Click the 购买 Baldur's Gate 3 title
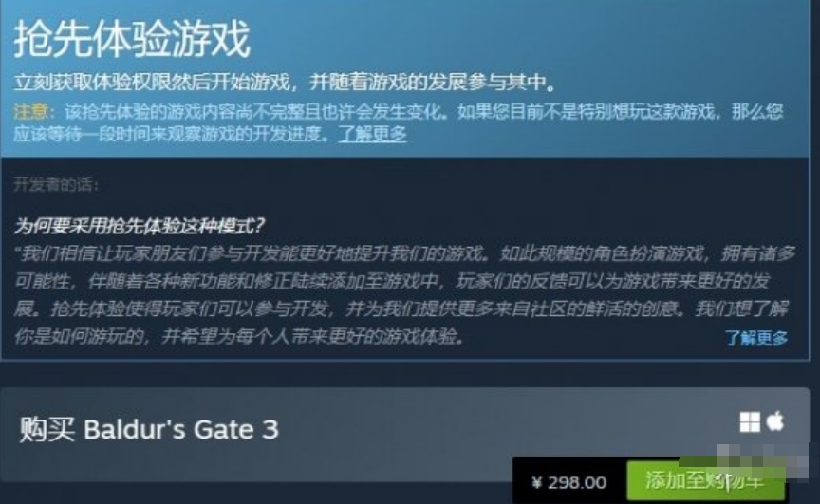The height and width of the screenshot is (504, 820). coord(149,429)
